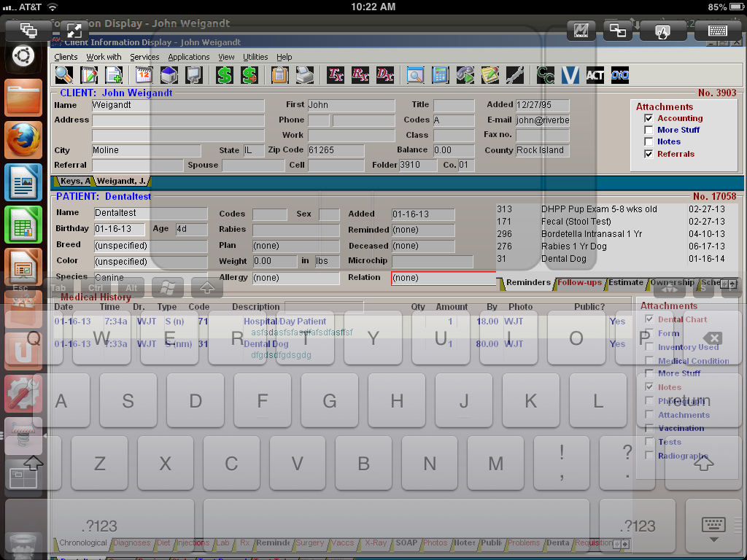Click the printer icon in the toolbar
The width and height of the screenshot is (747, 560).
pos(306,75)
